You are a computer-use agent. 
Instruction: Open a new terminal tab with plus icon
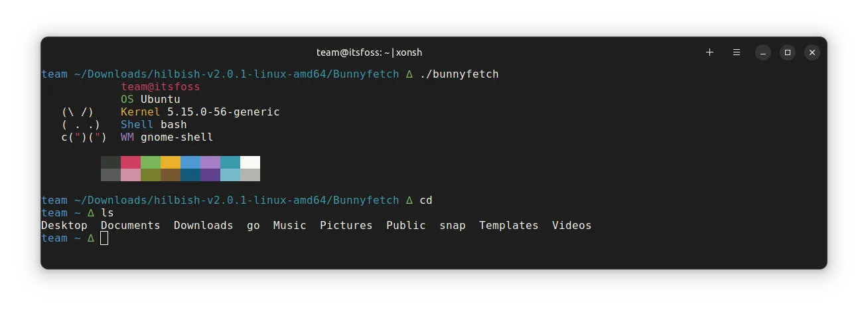click(x=709, y=52)
